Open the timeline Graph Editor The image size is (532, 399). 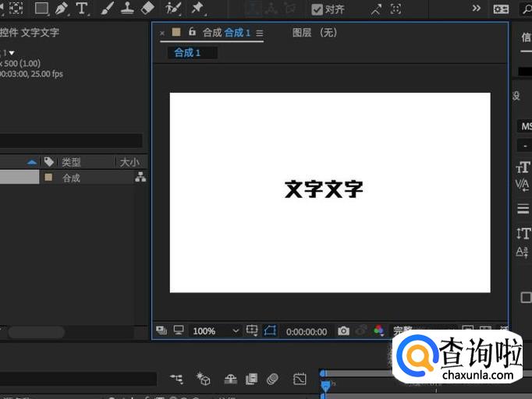coord(300,379)
